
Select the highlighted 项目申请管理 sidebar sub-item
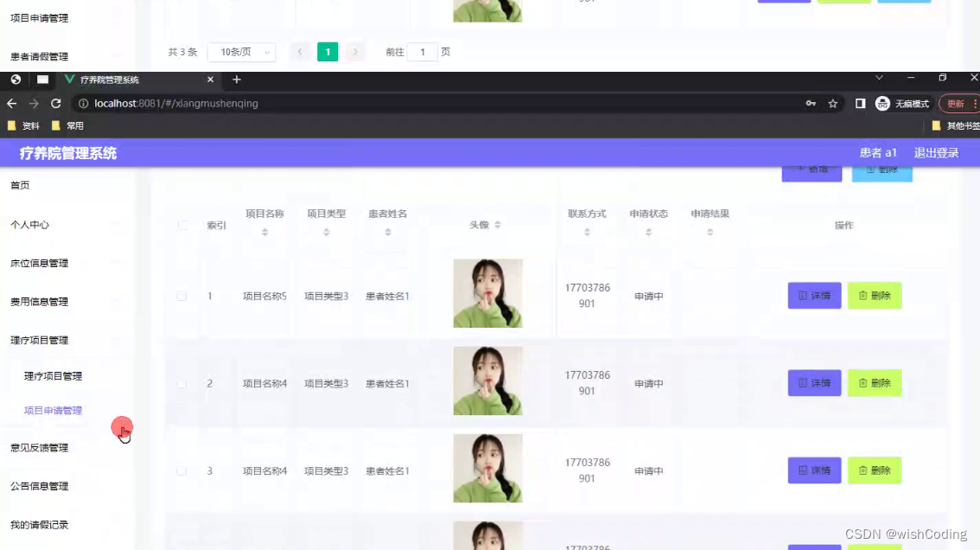(53, 411)
